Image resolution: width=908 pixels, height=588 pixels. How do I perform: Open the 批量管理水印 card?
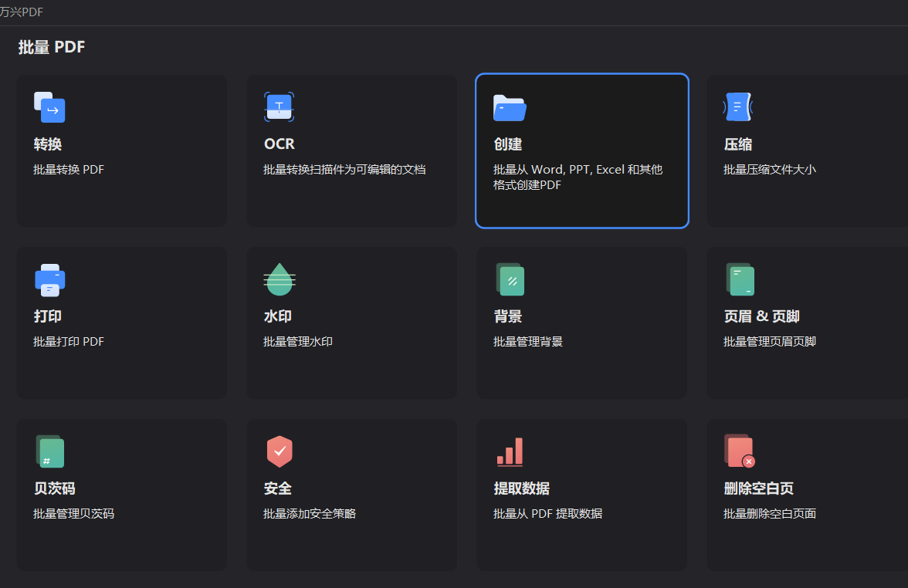(351, 323)
